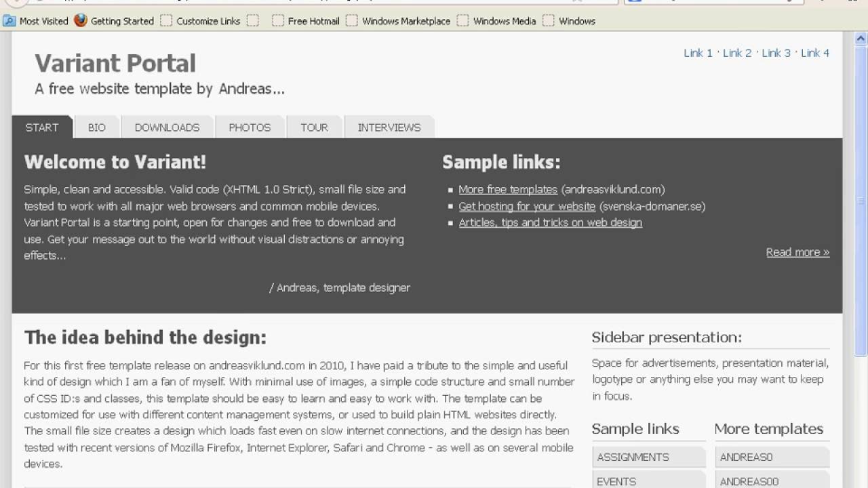The height and width of the screenshot is (488, 868).
Task: Click the Firefox icon beside Getting Started
Action: click(x=81, y=21)
